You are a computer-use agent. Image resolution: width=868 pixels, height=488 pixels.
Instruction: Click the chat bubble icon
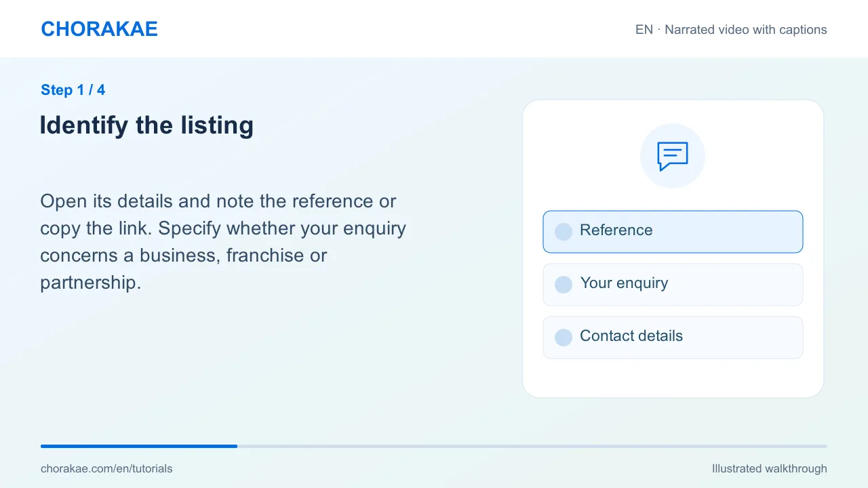(673, 156)
